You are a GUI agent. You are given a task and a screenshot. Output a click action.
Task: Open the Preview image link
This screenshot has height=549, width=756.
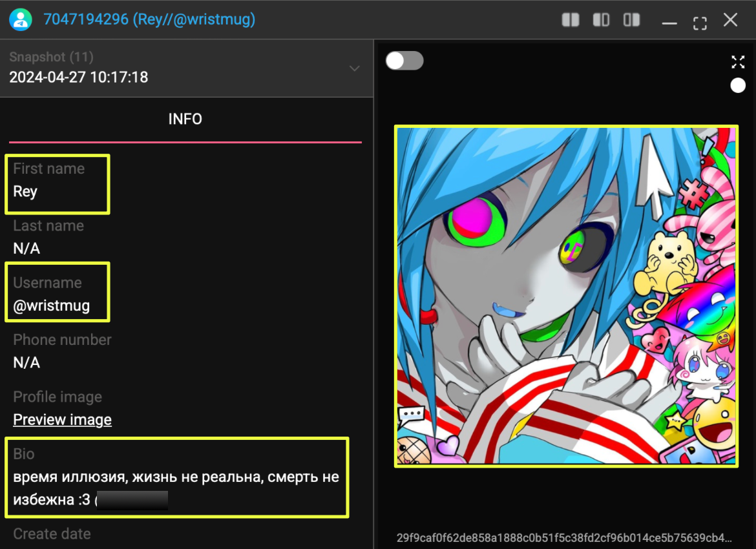pyautogui.click(x=62, y=420)
